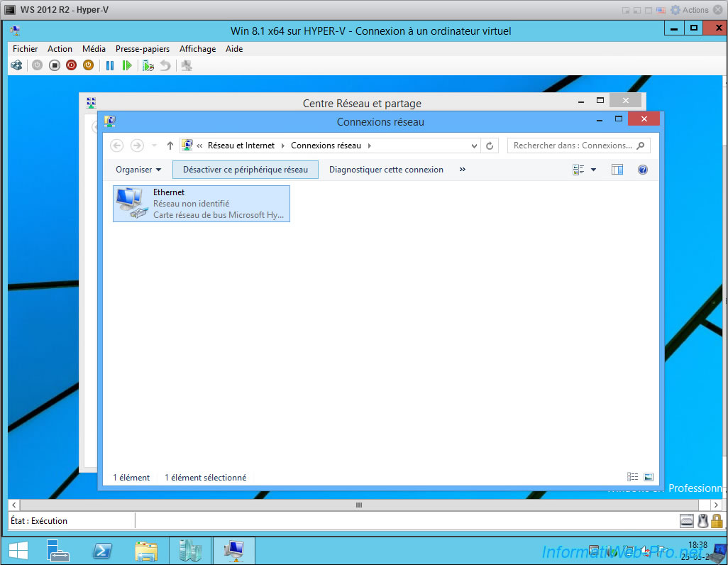The width and height of the screenshot is (728, 565).
Task: Click the green Reset/resume icon
Action: pyautogui.click(x=127, y=65)
